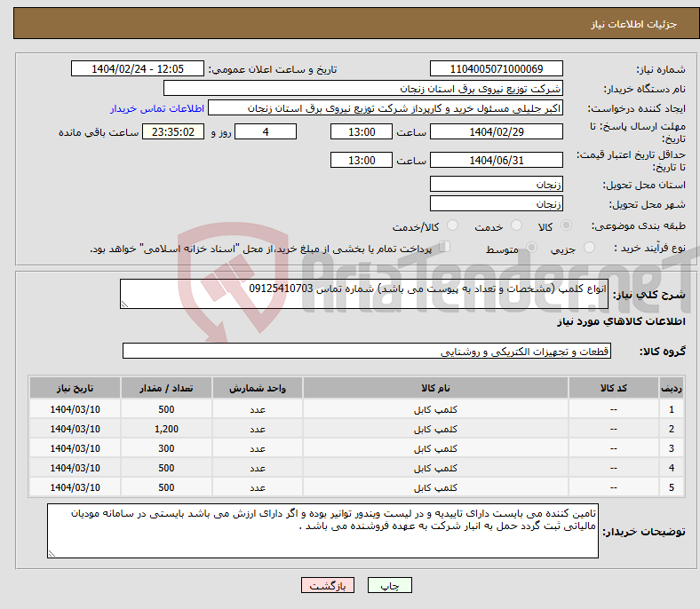This screenshot has width=700, height=609.
Task: Select the متوسط purchase type radio
Action: [x=531, y=247]
